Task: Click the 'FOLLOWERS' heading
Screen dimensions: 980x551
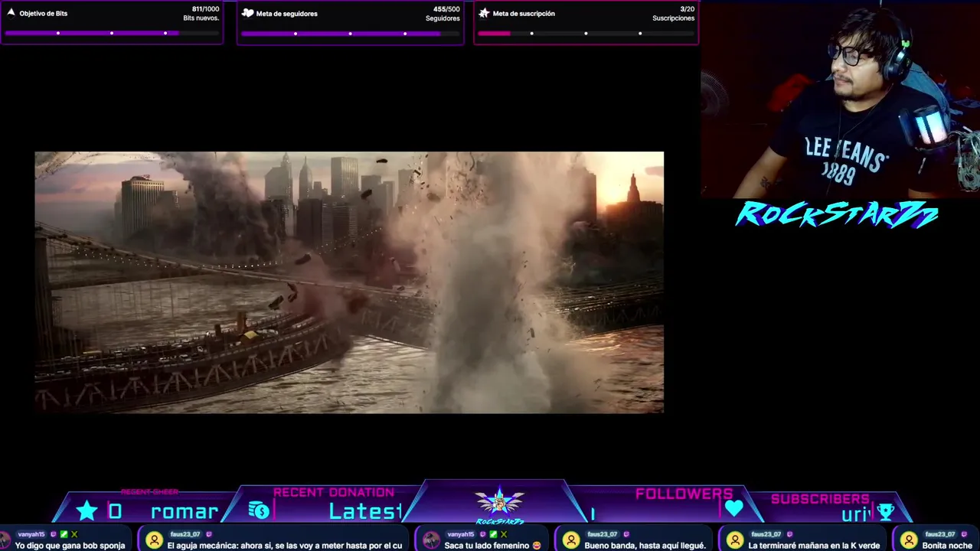Action: (x=684, y=494)
